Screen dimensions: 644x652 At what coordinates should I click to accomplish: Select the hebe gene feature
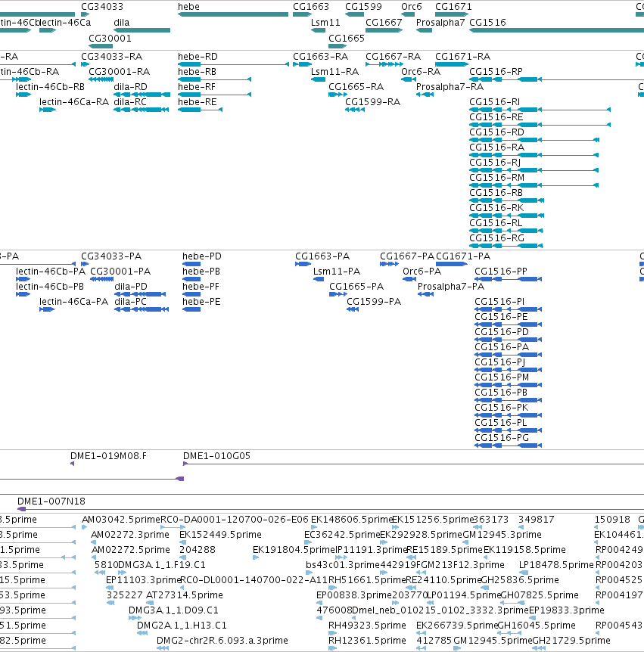pyautogui.click(x=233, y=14)
